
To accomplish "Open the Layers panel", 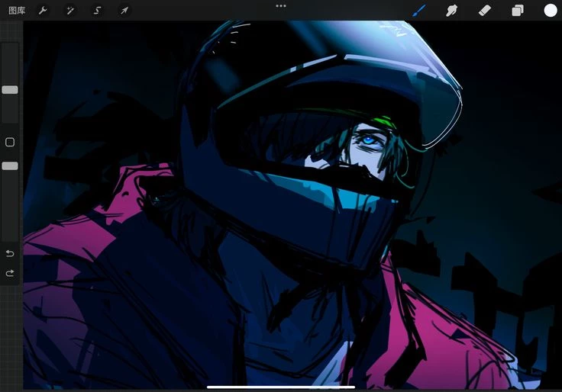I will [x=517, y=11].
